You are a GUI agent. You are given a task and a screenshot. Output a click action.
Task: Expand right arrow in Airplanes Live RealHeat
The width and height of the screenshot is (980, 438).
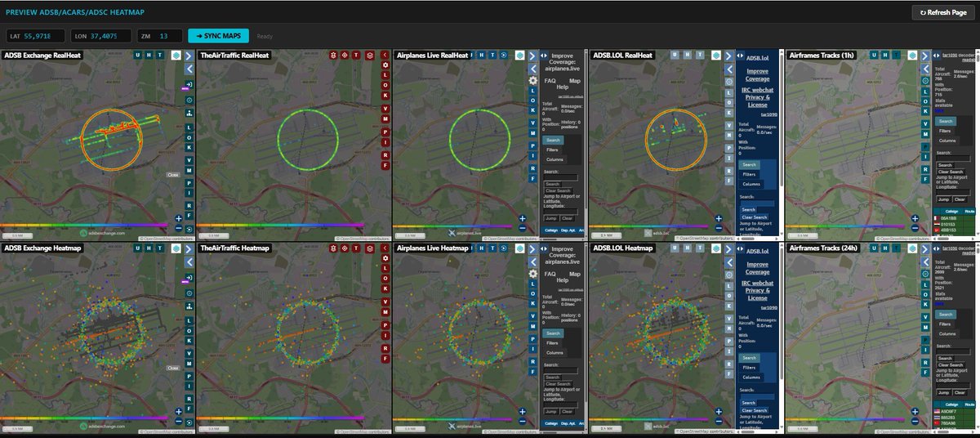(532, 56)
